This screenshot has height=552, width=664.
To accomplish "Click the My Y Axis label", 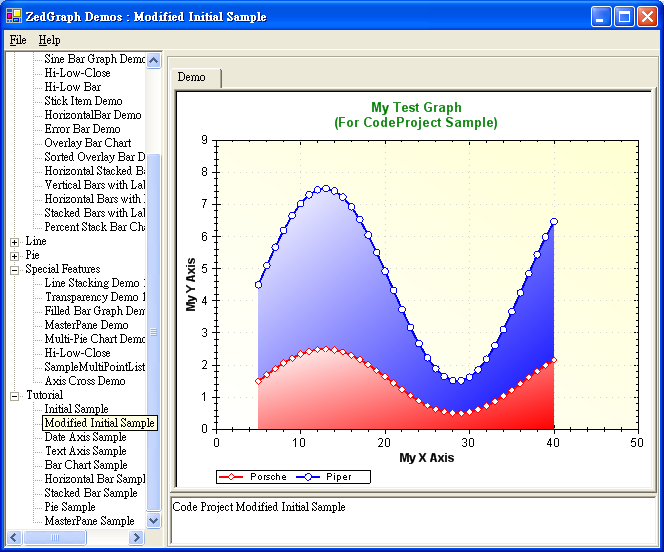I will click(191, 284).
